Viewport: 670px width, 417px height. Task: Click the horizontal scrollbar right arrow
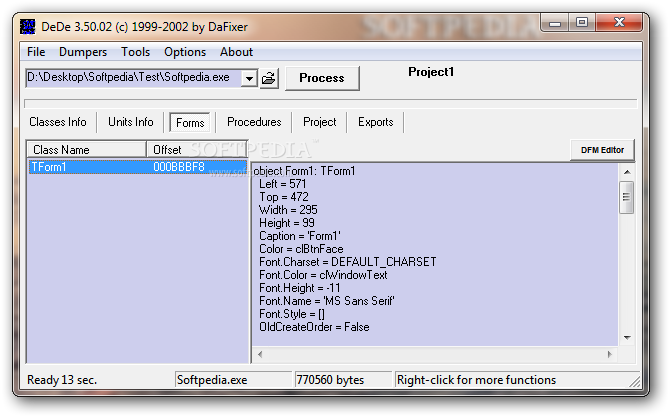(610, 354)
